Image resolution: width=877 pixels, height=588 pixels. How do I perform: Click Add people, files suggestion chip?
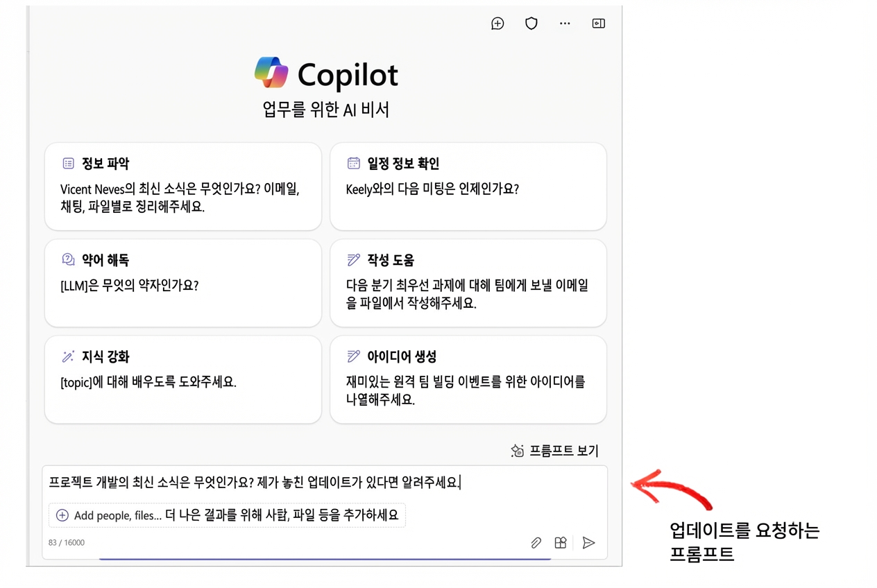click(x=227, y=515)
